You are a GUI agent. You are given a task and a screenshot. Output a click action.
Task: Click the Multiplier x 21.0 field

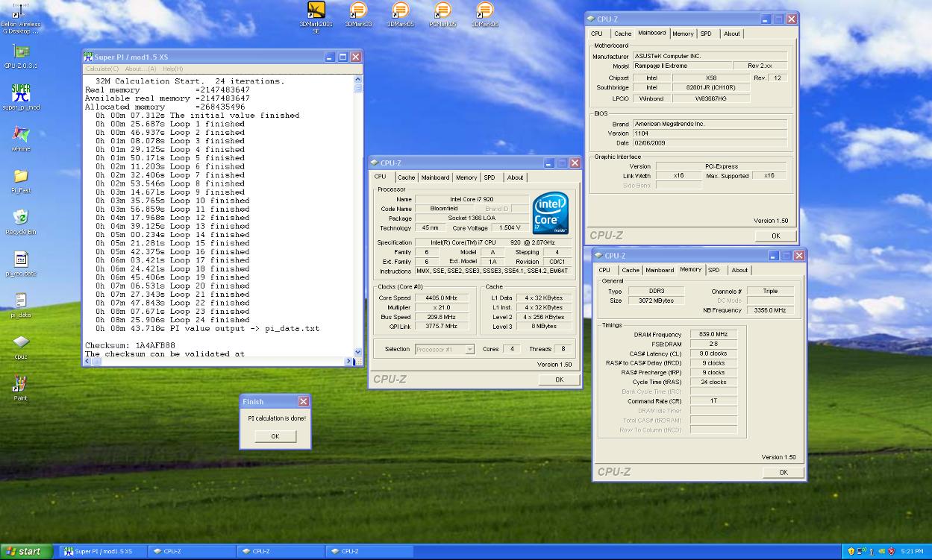442,307
